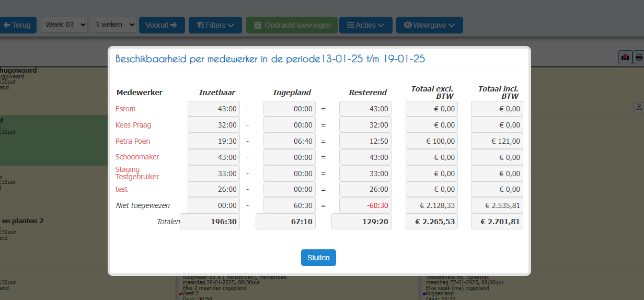Click Petra Poen's € 100,00 field

432,141
